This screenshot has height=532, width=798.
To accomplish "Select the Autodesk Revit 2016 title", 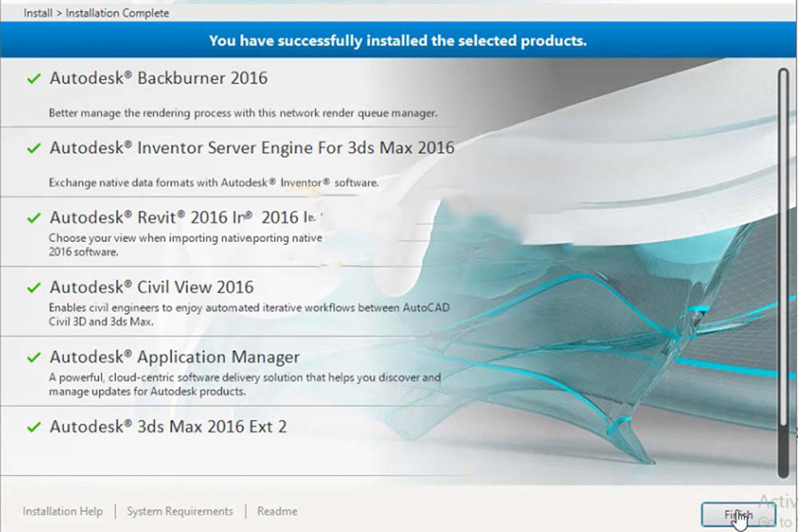I will point(186,217).
